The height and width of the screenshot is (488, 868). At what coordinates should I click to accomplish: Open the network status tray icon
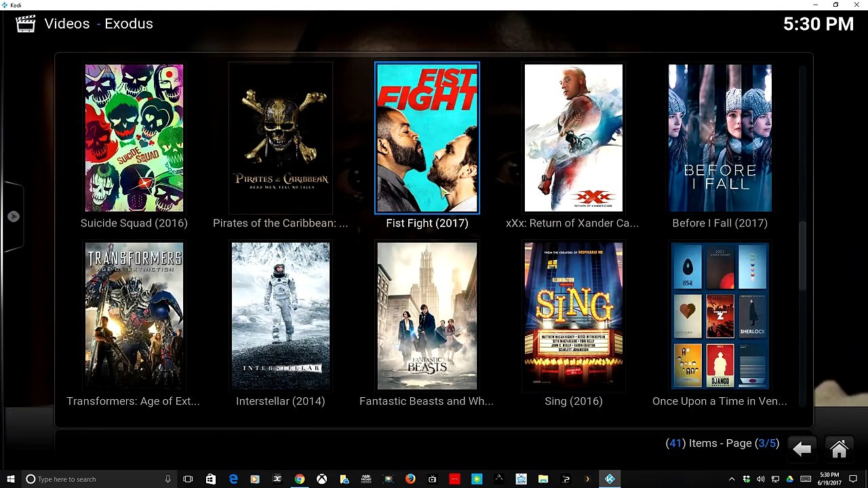tap(775, 479)
